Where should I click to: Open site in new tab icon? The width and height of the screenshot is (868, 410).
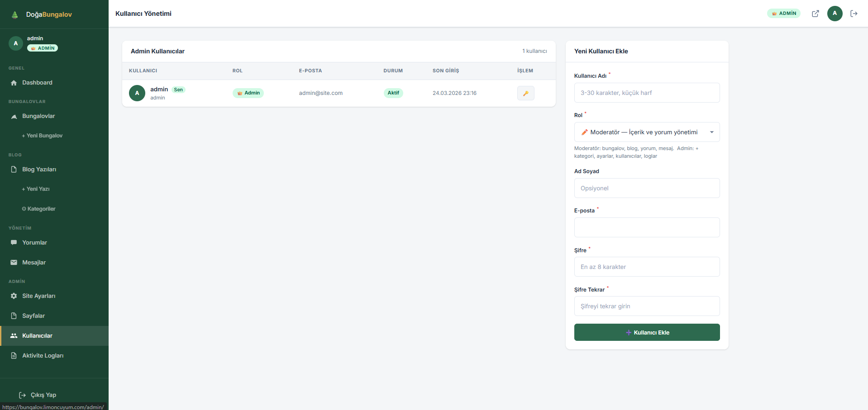tap(815, 14)
